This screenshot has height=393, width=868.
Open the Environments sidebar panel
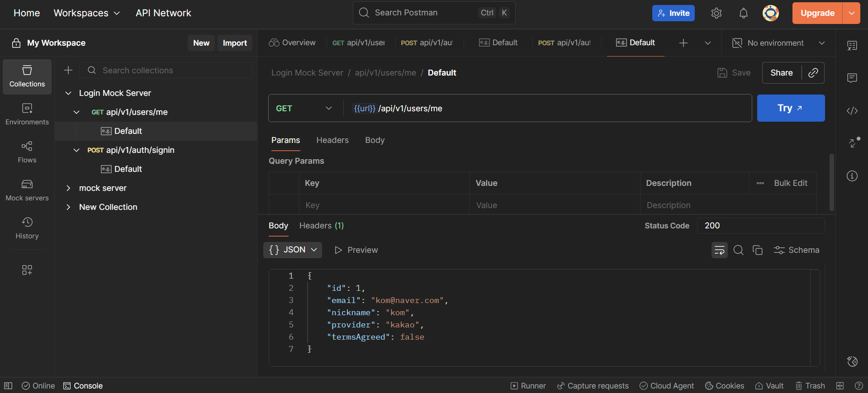pyautogui.click(x=27, y=114)
